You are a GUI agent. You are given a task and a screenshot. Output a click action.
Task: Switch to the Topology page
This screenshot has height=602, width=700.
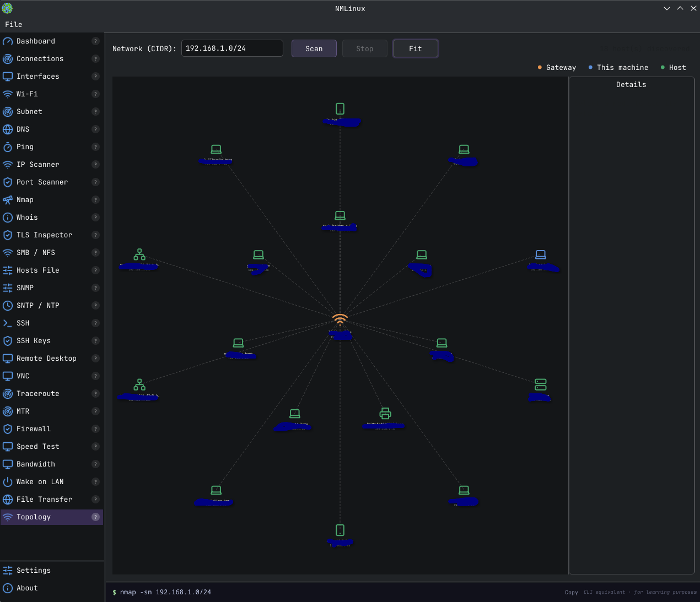tap(52, 517)
